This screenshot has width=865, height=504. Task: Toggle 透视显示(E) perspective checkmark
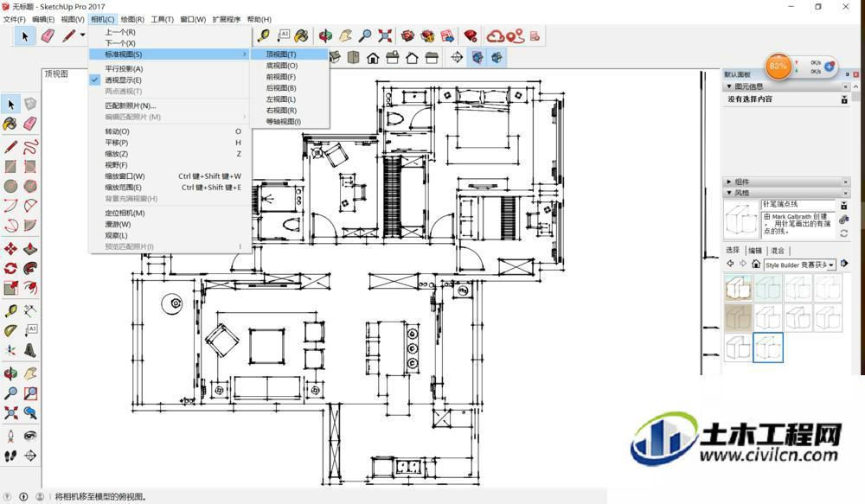[x=95, y=80]
